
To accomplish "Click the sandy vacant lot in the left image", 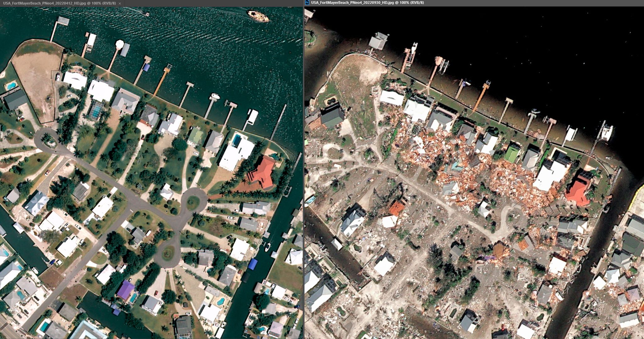I will [x=35, y=79].
